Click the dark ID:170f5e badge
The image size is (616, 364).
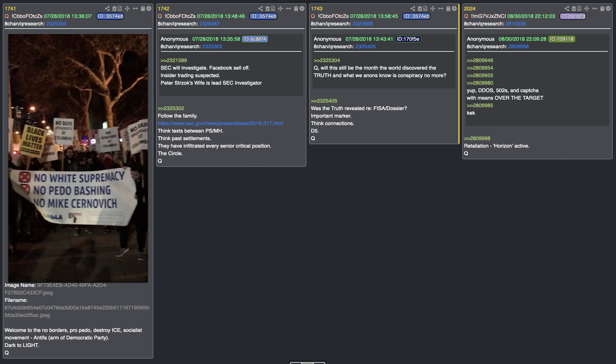click(x=408, y=39)
